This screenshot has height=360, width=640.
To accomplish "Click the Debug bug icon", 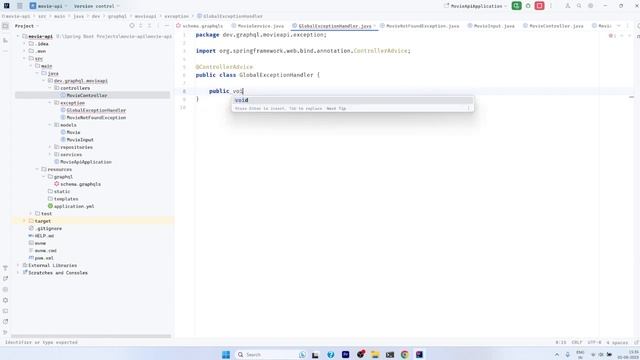I will pos(528,6).
